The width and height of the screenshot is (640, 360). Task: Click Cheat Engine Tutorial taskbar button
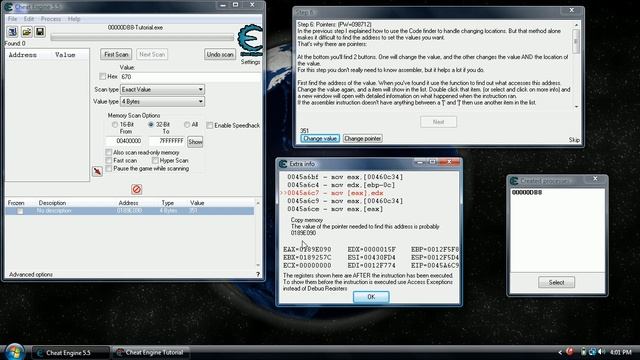point(150,353)
